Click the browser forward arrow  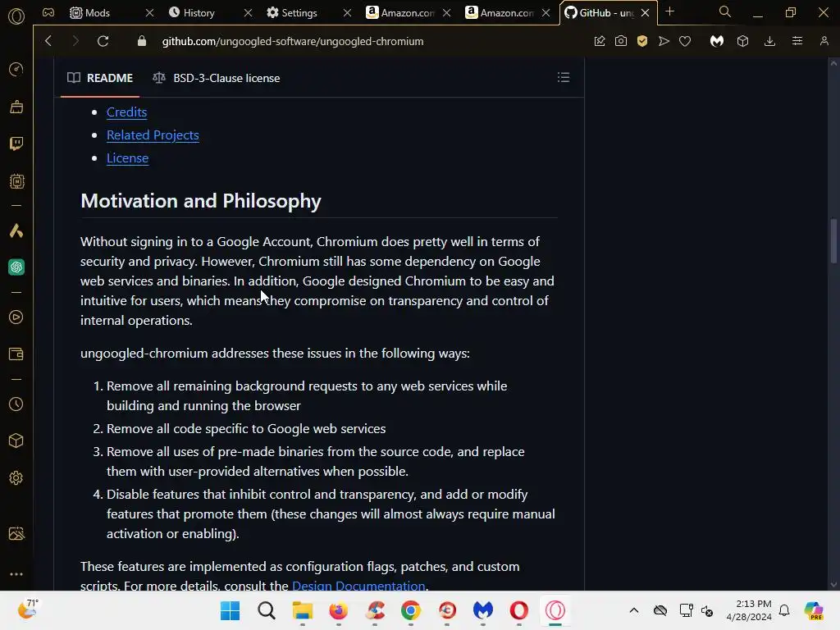pyautogui.click(x=75, y=41)
